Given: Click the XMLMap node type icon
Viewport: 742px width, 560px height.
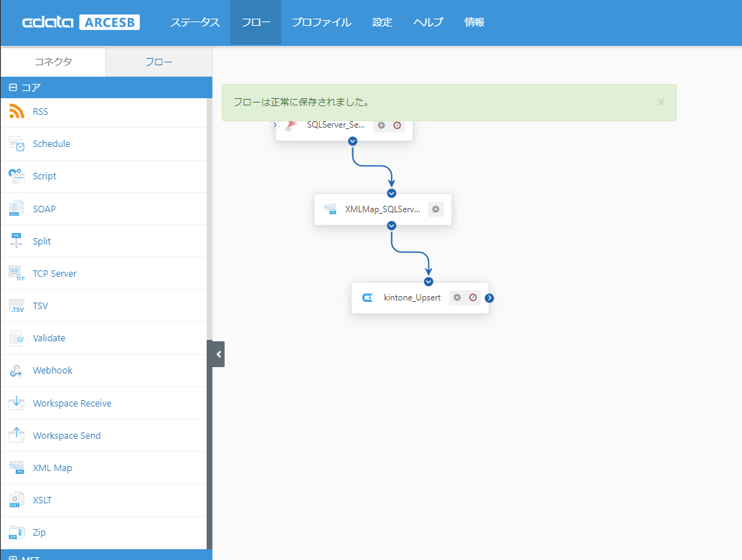Looking at the screenshot, I should click(330, 209).
